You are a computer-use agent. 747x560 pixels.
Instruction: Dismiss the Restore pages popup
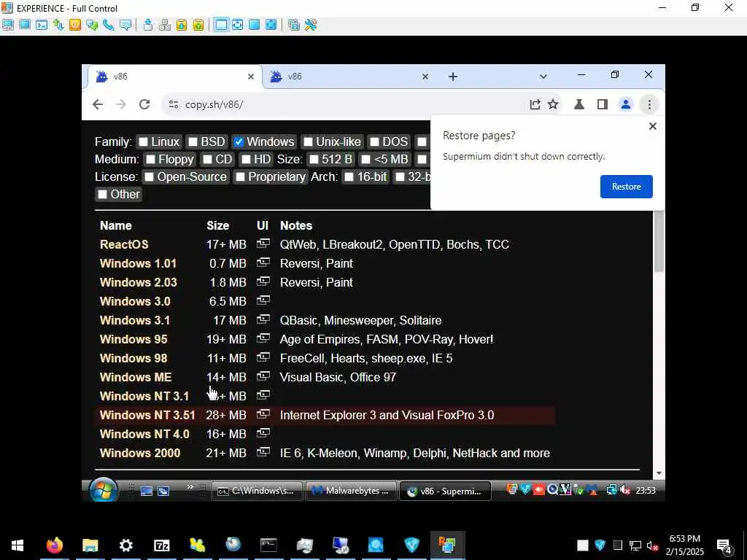pyautogui.click(x=653, y=126)
